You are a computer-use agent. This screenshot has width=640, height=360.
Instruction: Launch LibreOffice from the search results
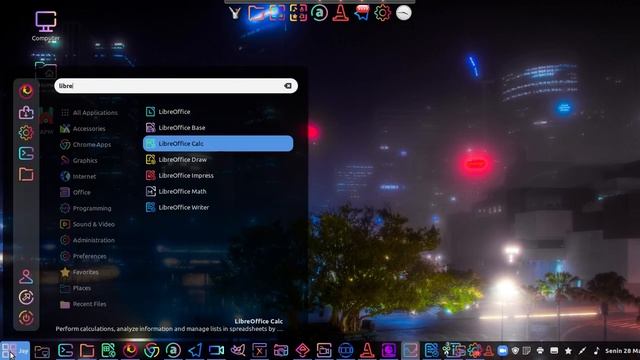coord(218,111)
